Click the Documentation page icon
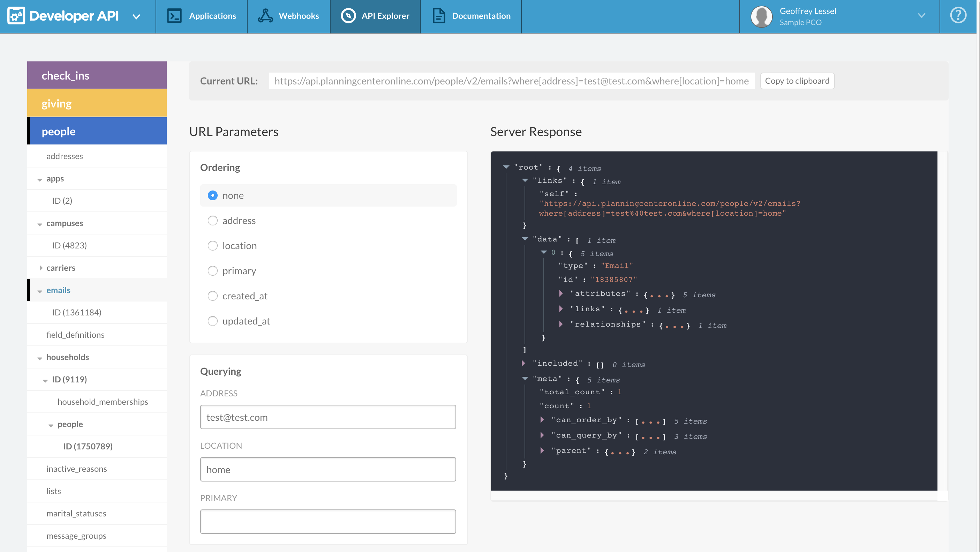The width and height of the screenshot is (980, 552). pos(439,16)
